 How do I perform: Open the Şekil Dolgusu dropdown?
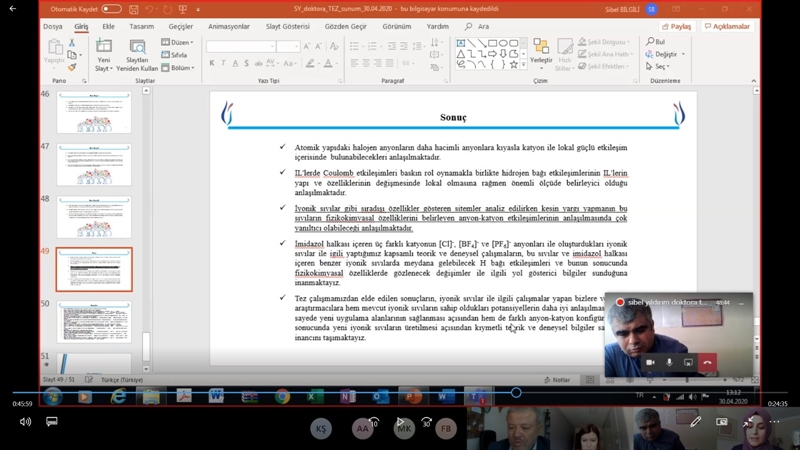tap(606, 43)
